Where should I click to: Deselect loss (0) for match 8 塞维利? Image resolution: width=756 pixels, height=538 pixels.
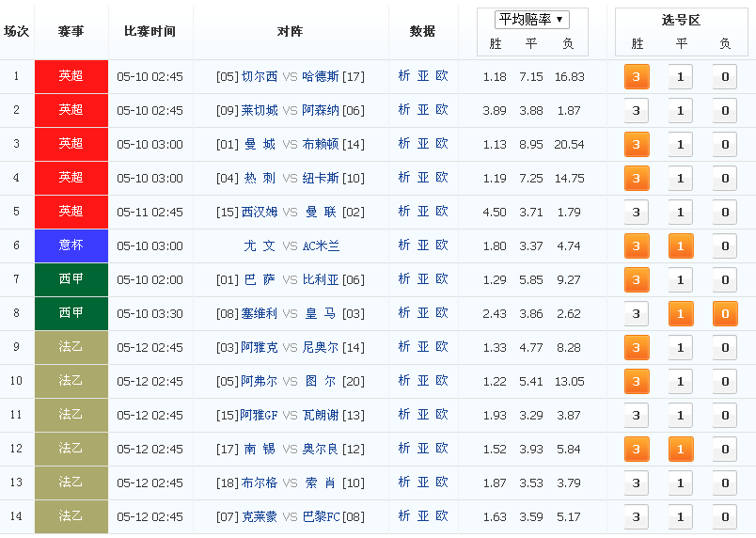(x=725, y=314)
